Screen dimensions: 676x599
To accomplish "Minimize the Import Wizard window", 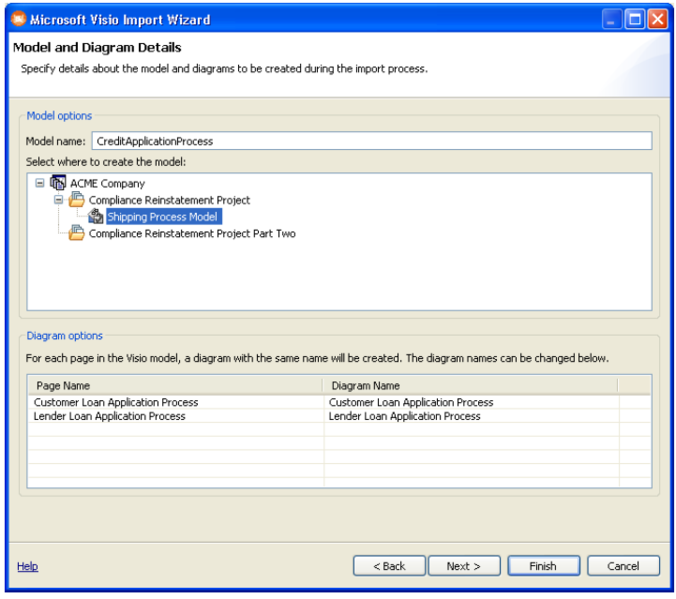I will point(611,19).
